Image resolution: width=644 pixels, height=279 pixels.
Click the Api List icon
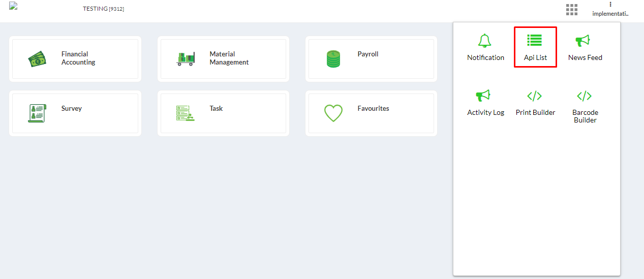[x=534, y=40]
